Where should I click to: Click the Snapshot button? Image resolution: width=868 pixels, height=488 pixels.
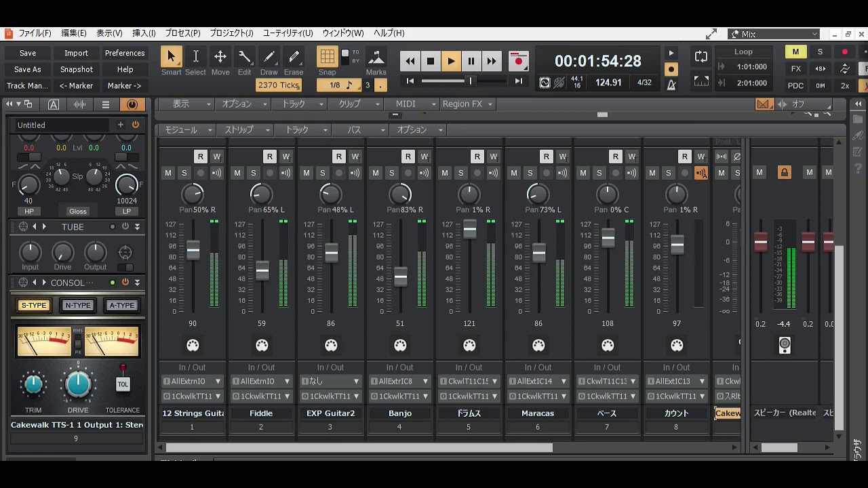76,69
